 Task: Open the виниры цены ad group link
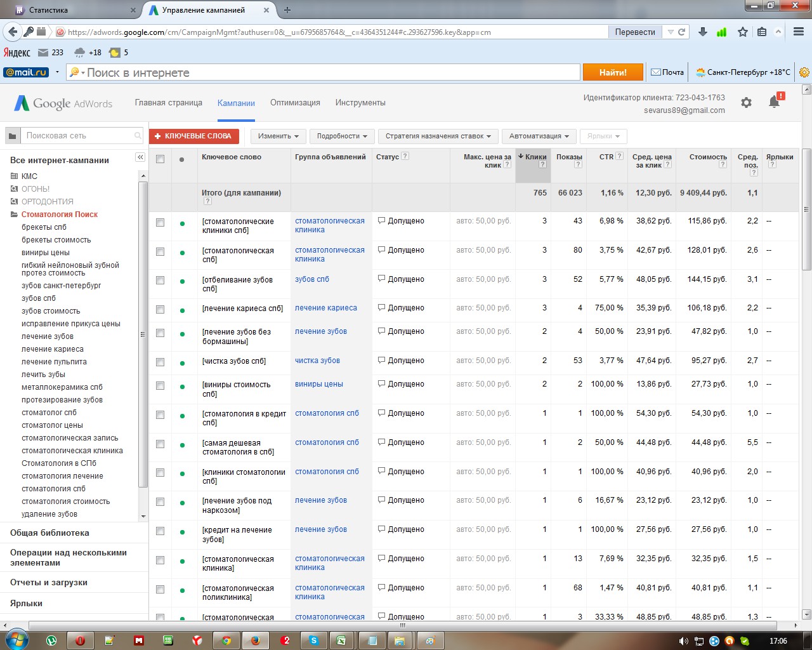(x=319, y=384)
